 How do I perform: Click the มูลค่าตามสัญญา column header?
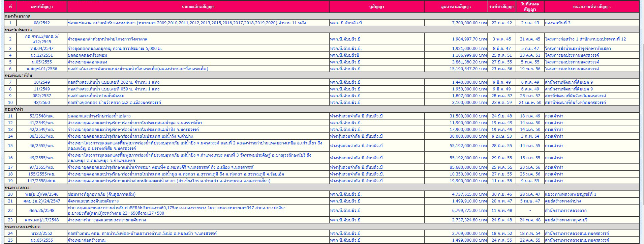pos(456,7)
